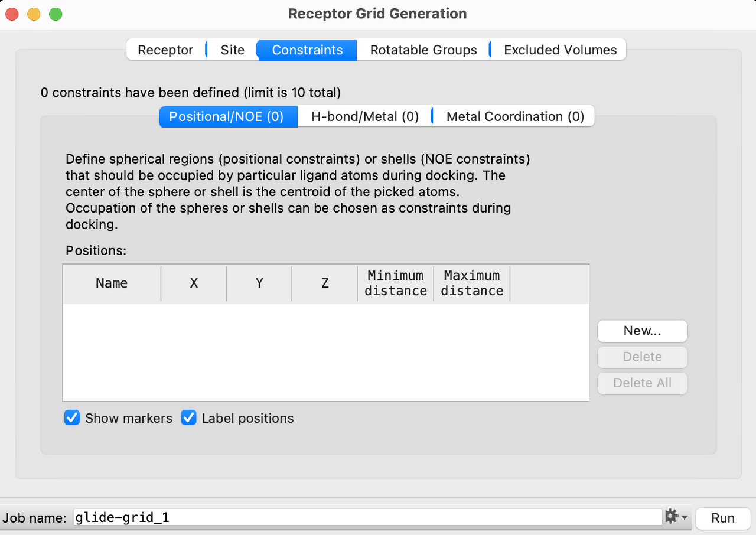Click the empty Positions table area

[326, 352]
